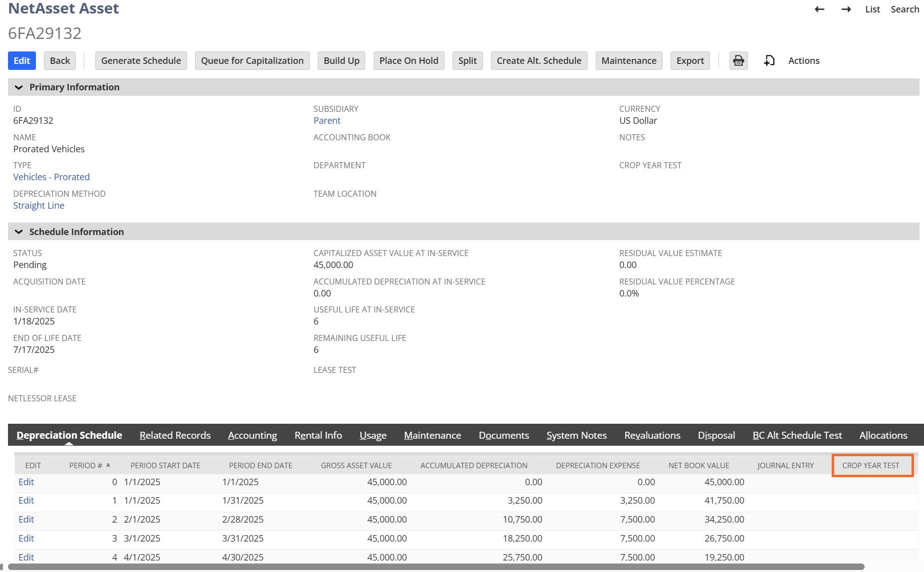Viewport: 924px width, 572px height.
Task: Click the Period Start Date column header
Action: coord(166,466)
